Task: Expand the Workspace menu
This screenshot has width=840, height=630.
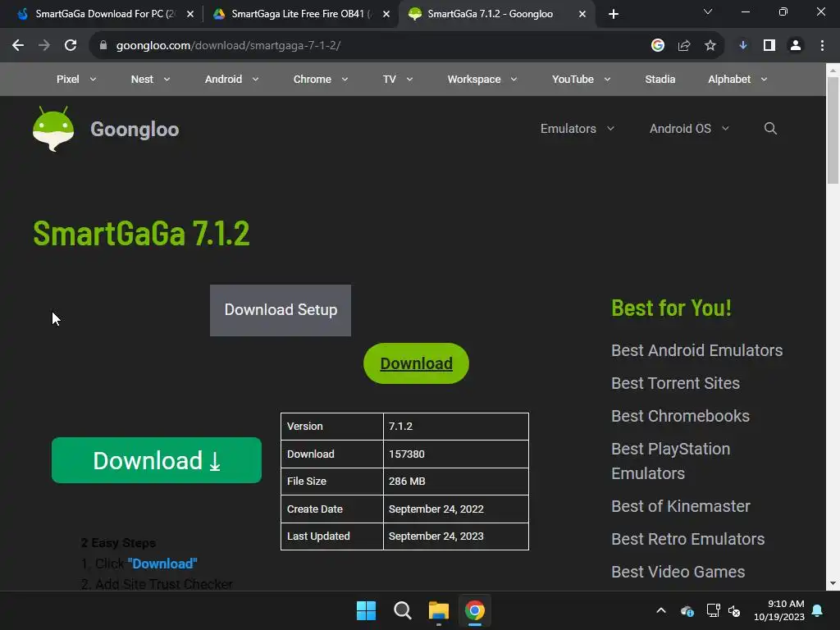Action: pos(482,80)
